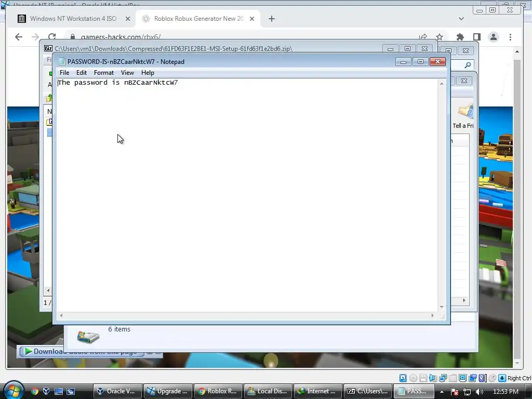This screenshot has width=532, height=399.
Task: Click Show Desktop quick launch icon
Action: click(x=59, y=391)
